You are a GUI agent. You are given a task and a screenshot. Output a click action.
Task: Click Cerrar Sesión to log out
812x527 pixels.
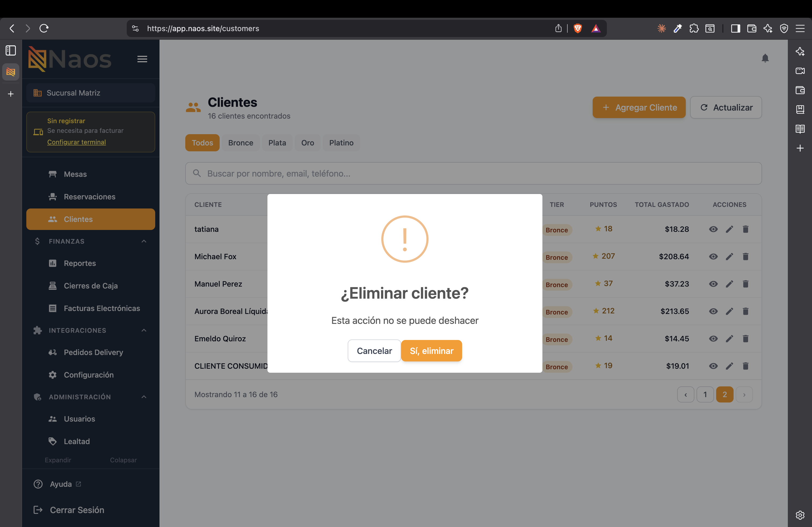(x=69, y=510)
